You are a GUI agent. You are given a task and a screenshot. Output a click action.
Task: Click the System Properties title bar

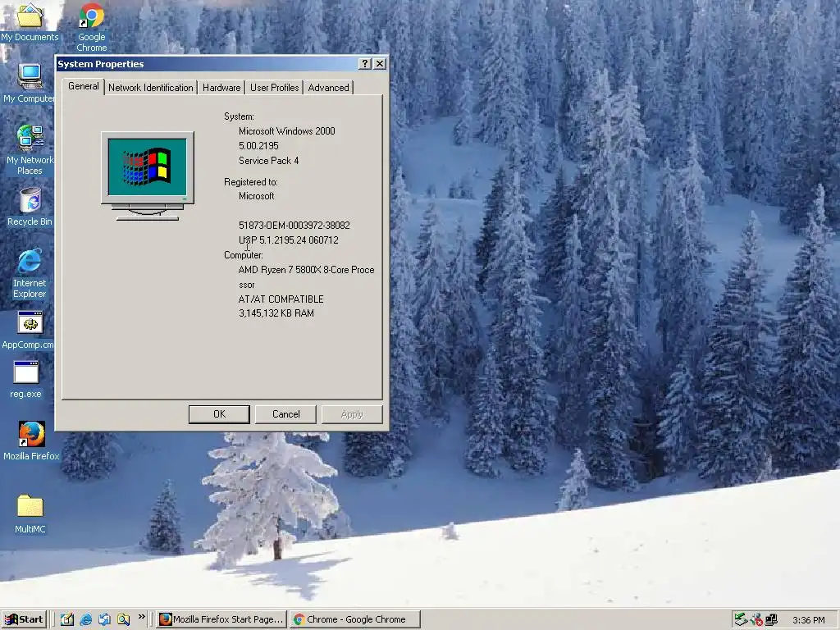click(x=206, y=64)
